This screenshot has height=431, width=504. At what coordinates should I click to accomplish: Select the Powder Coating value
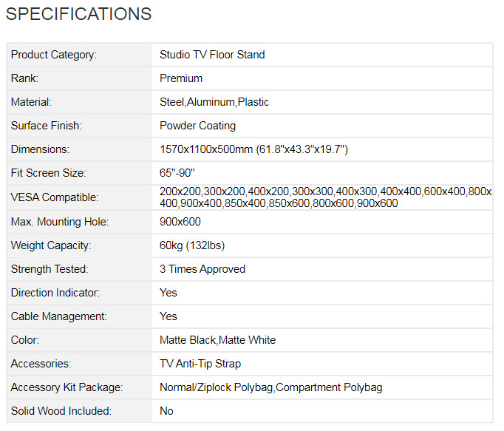tap(198, 126)
